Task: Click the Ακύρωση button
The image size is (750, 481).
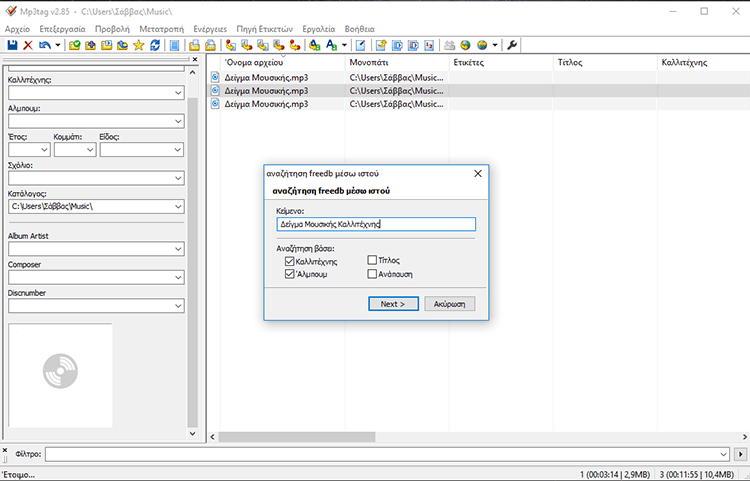Action: [x=450, y=304]
